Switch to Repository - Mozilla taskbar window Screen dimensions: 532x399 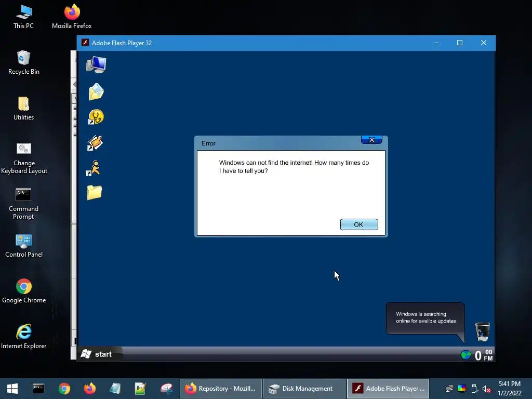(220, 389)
